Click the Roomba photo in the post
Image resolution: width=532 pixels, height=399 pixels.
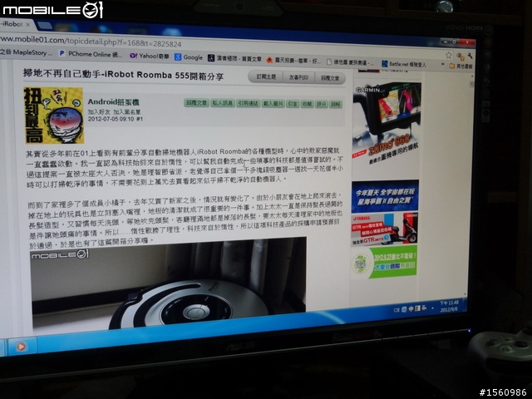click(x=169, y=285)
